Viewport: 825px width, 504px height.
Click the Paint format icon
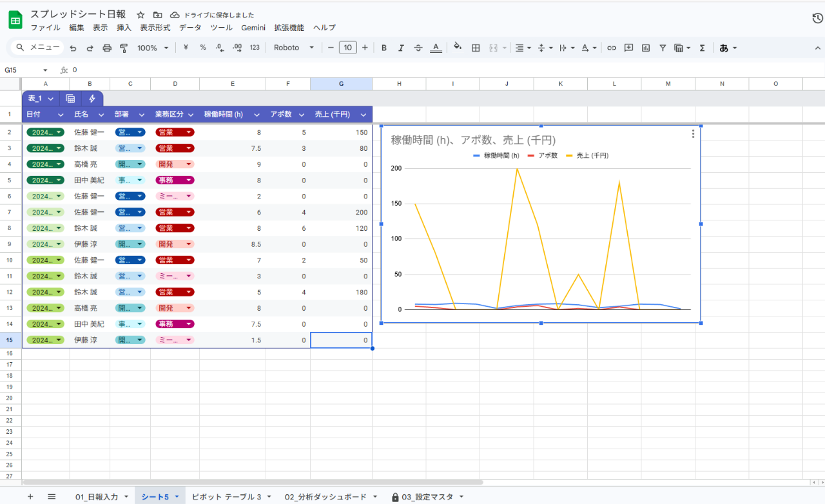tap(124, 47)
